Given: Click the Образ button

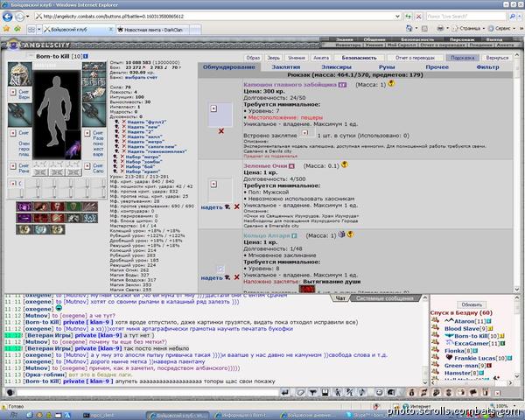Looking at the screenshot, I should pos(253,58).
